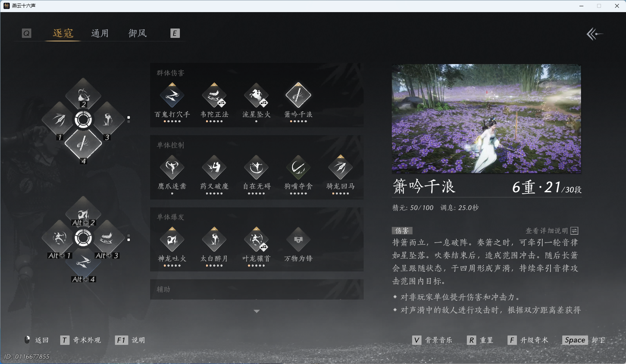Open the 御风 tab
This screenshot has height=364, width=626.
pos(137,33)
